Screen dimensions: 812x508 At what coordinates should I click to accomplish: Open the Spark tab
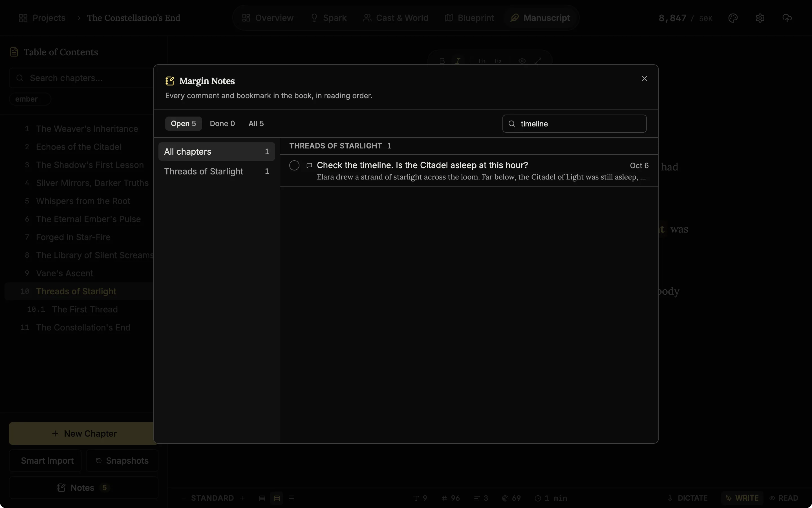pos(328,18)
